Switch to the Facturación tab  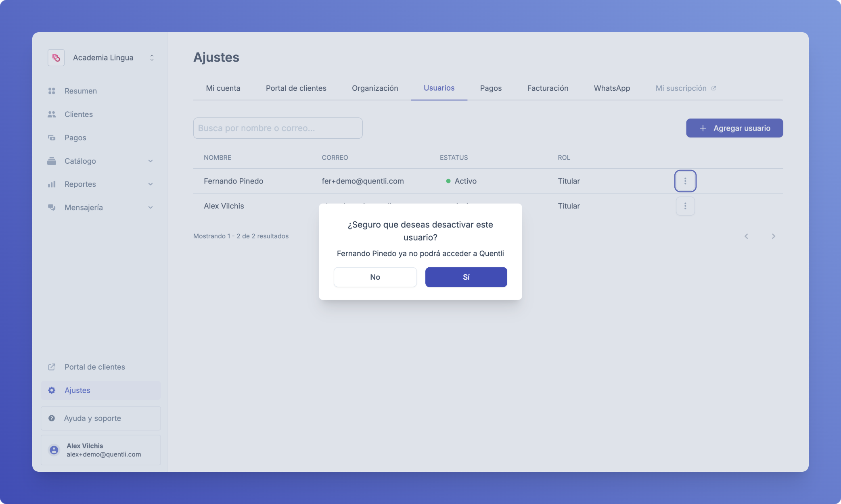[547, 88]
